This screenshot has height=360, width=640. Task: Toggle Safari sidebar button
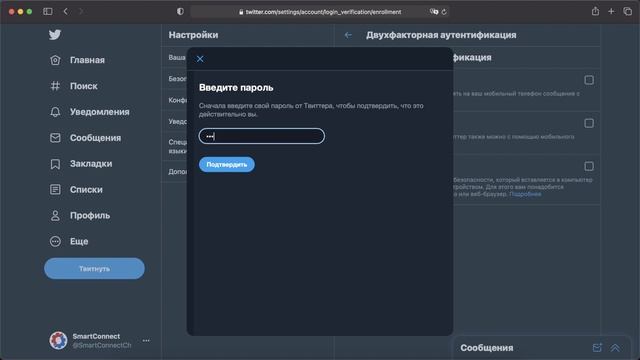pyautogui.click(x=48, y=11)
